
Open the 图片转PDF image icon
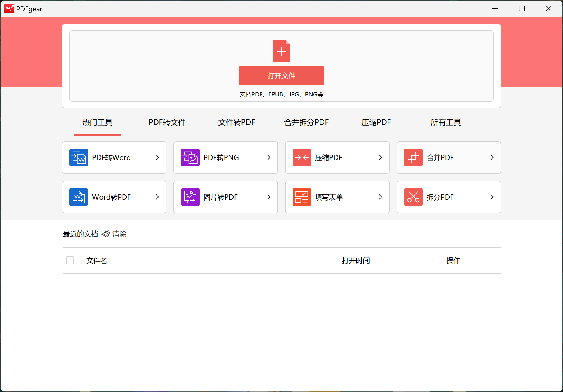pos(190,197)
